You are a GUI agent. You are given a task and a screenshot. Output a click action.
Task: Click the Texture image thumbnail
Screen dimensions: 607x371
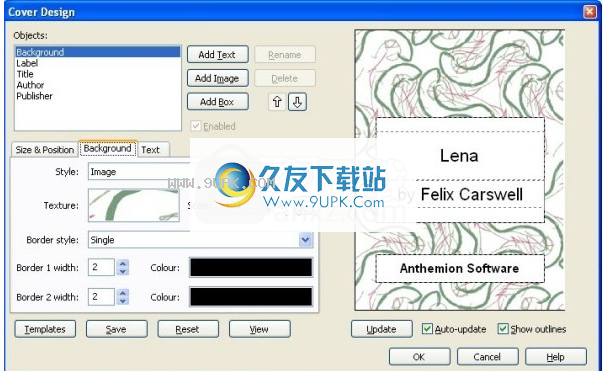(x=134, y=205)
